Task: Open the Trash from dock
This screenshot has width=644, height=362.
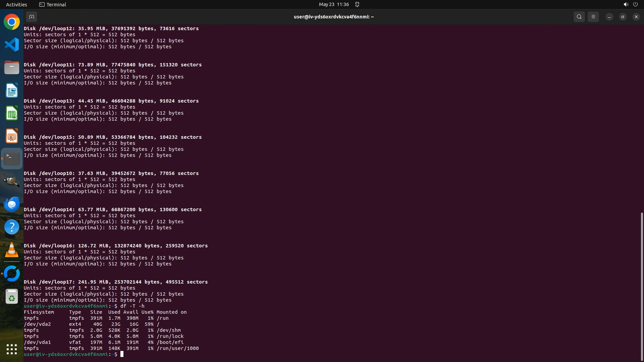Action: 12,297
